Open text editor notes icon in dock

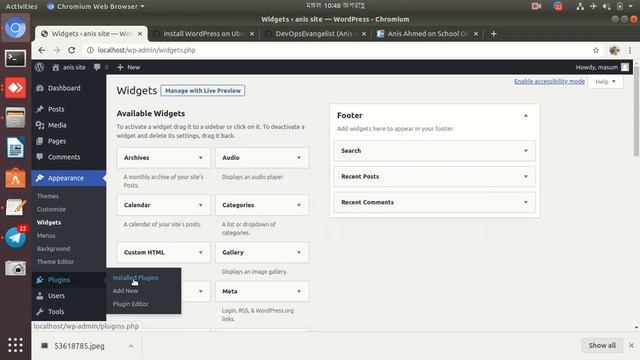pyautogui.click(x=16, y=207)
